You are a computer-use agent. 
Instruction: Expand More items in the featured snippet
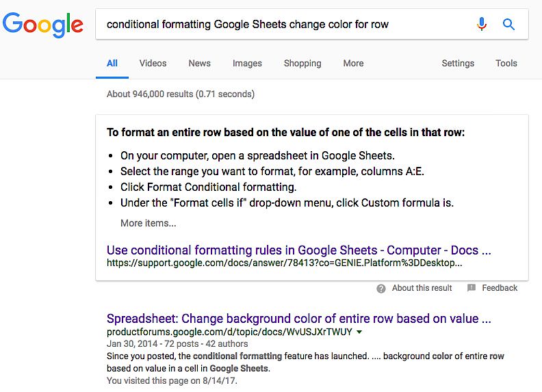[x=149, y=223]
